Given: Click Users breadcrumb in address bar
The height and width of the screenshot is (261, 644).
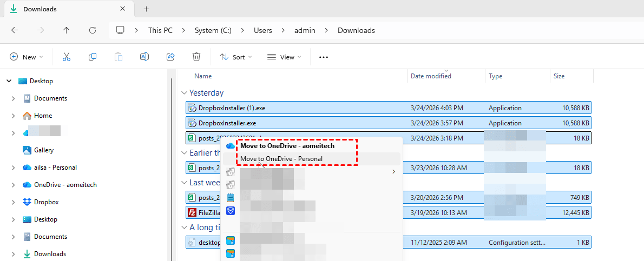Looking at the screenshot, I should coord(263,30).
